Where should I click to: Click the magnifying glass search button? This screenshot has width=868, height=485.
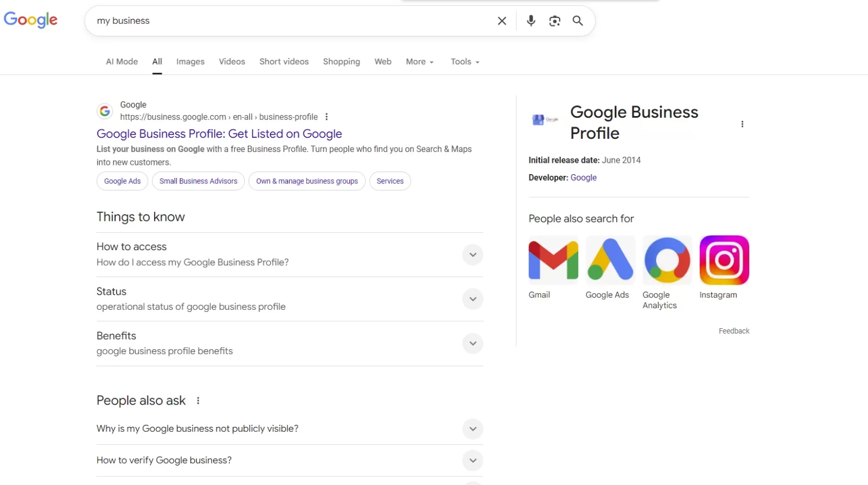pyautogui.click(x=578, y=21)
